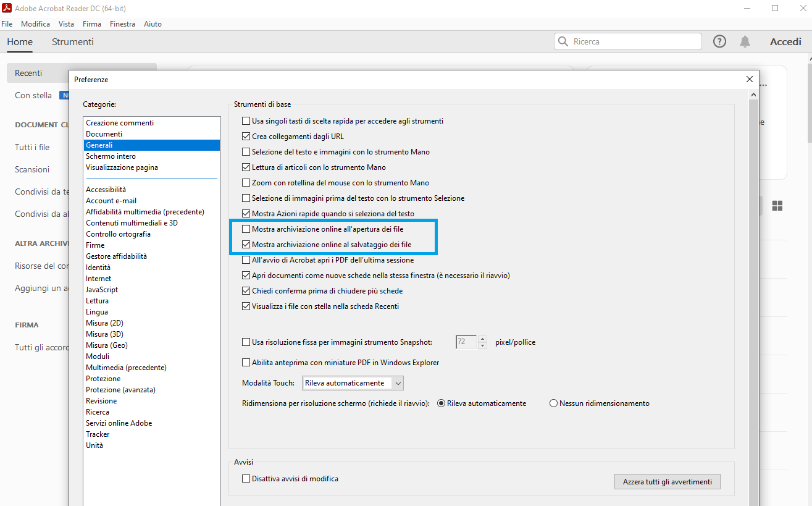Enable Selezione di immagini prima del testo checkbox
812x506 pixels.
pos(246,198)
